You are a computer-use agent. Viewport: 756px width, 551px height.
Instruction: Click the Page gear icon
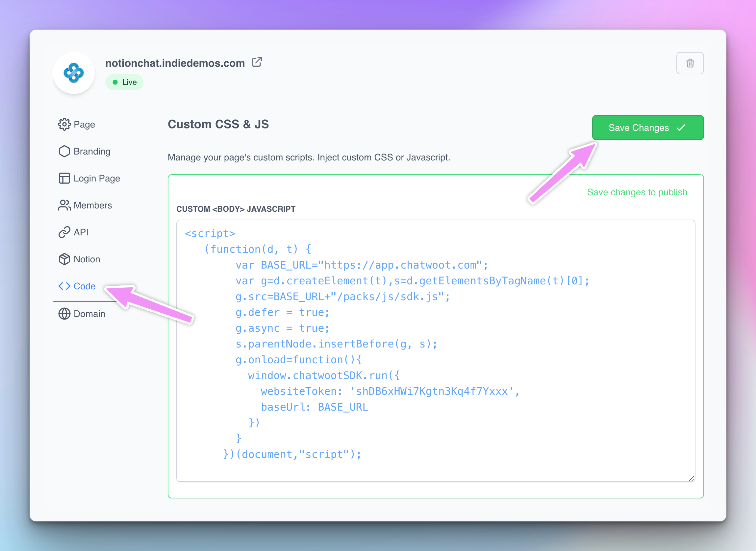click(64, 124)
